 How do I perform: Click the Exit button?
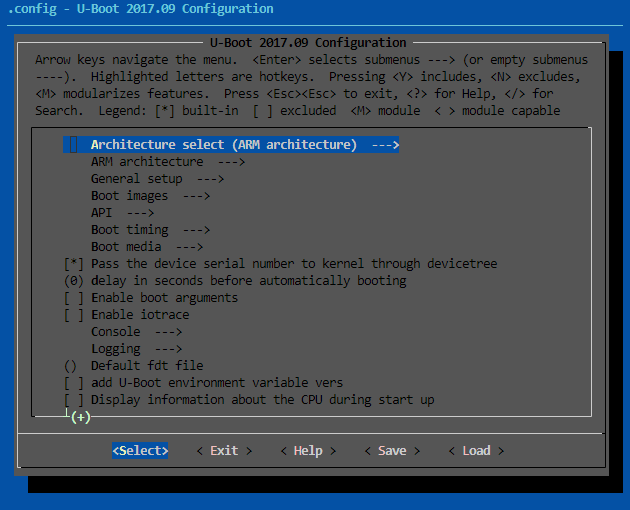coord(224,451)
